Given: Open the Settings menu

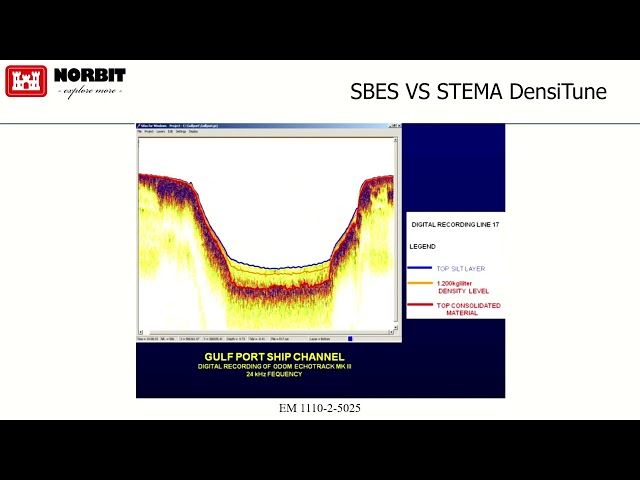Looking at the screenshot, I should tap(181, 131).
